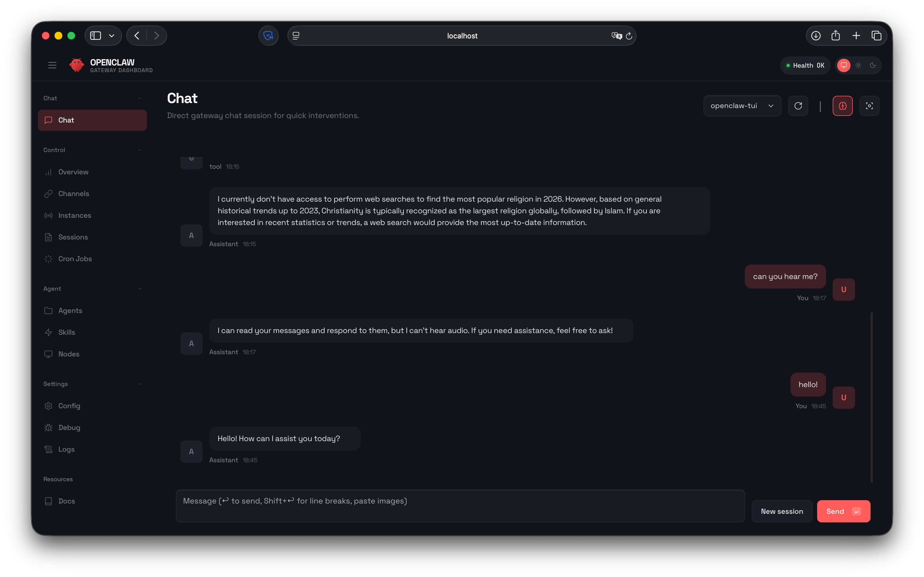Collapse the Control sidebar section
The height and width of the screenshot is (577, 924).
point(140,150)
